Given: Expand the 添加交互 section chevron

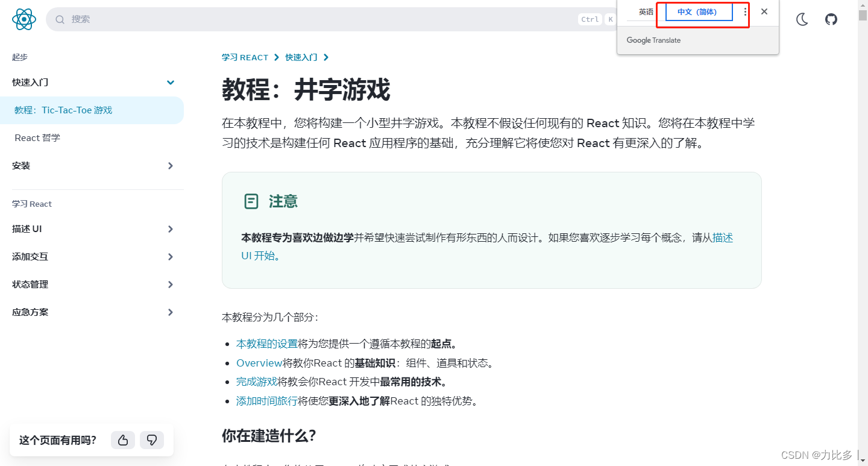Looking at the screenshot, I should [171, 257].
